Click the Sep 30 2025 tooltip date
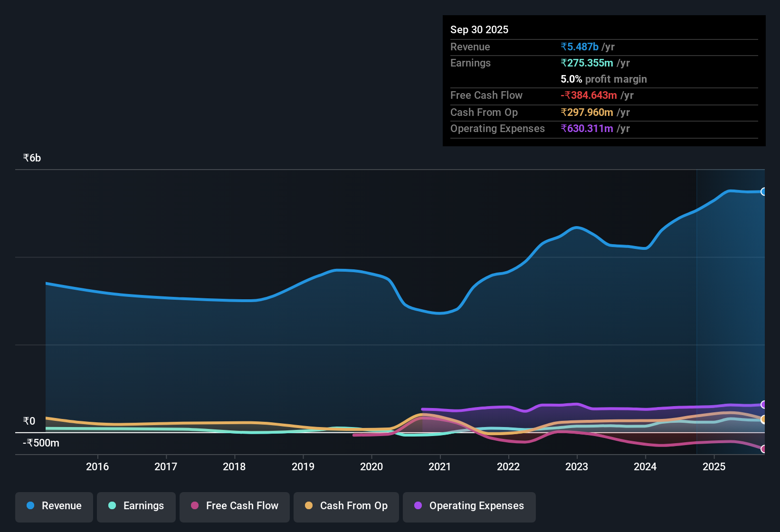 479,29
